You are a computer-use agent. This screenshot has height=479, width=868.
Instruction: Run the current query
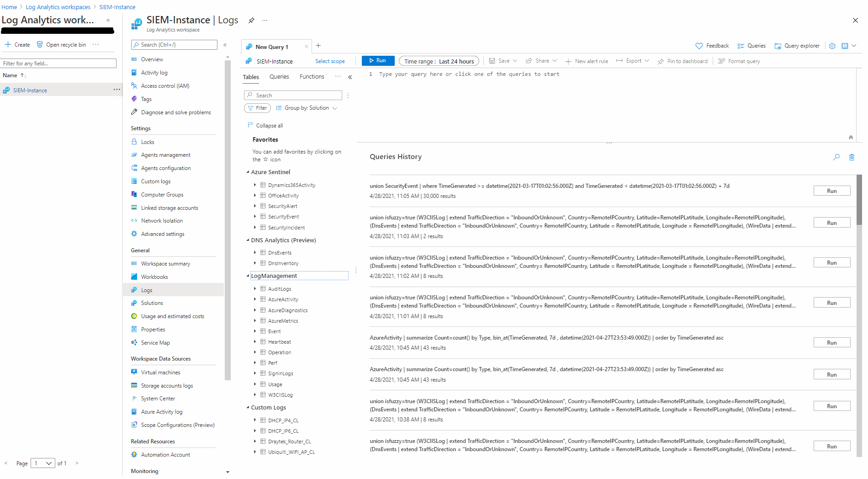[378, 61]
